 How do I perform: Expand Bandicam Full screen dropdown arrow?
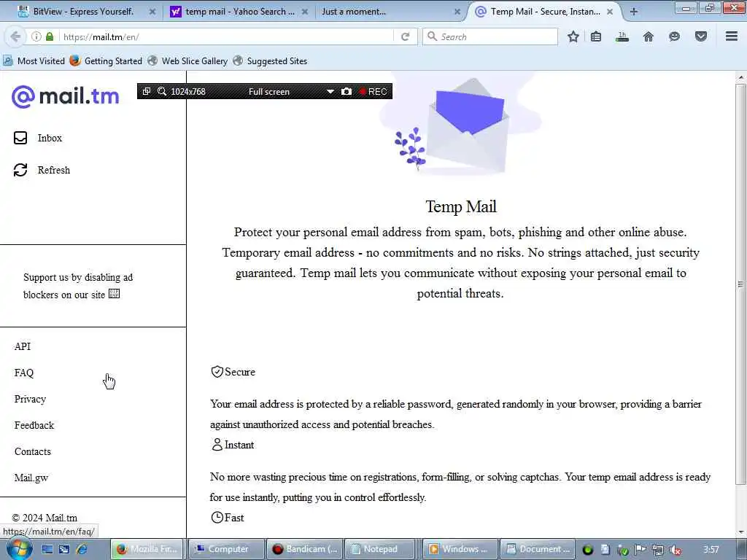(x=330, y=91)
